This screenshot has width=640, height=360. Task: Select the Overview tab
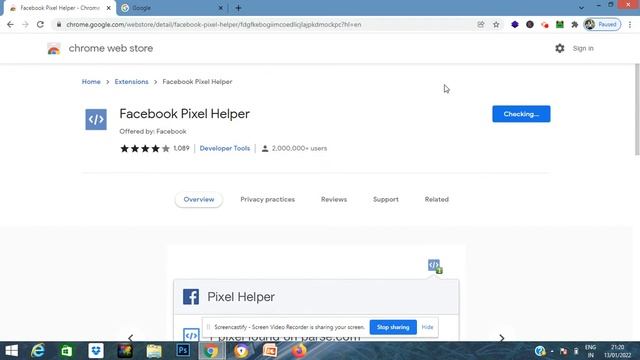[x=199, y=199]
